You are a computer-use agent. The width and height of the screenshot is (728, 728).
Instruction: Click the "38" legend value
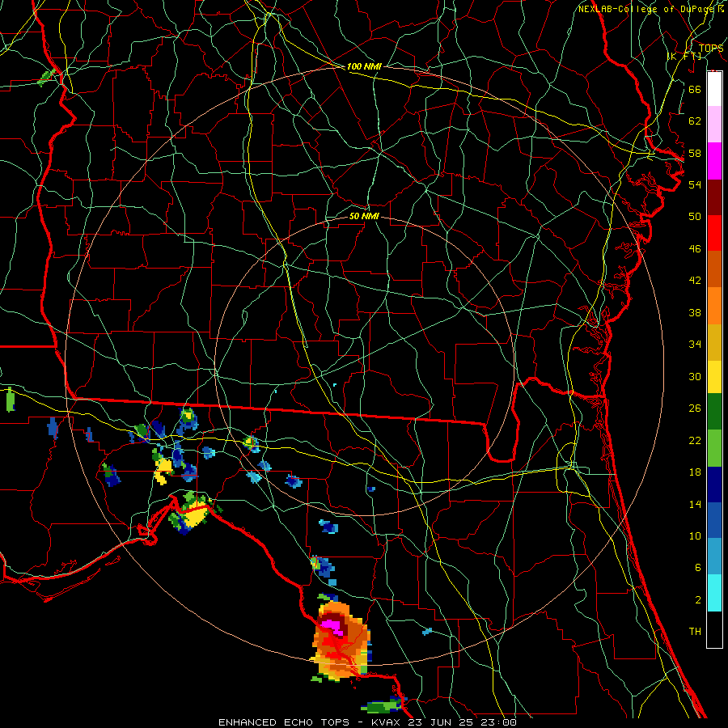695,312
